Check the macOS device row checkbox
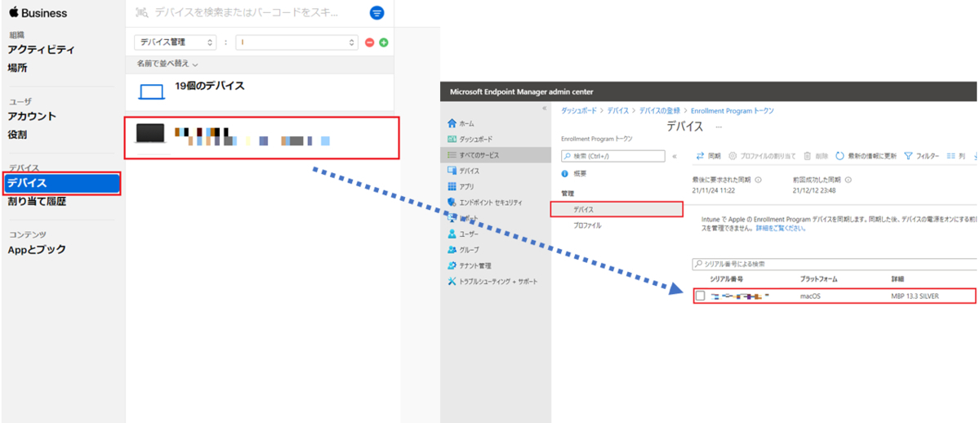 700,296
